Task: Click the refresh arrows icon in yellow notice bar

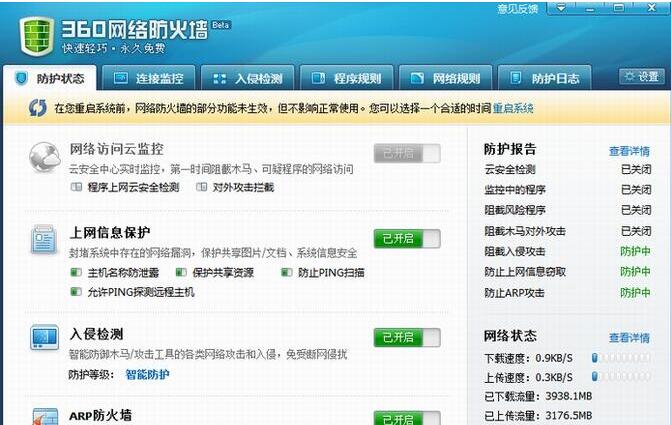Action: (38, 108)
